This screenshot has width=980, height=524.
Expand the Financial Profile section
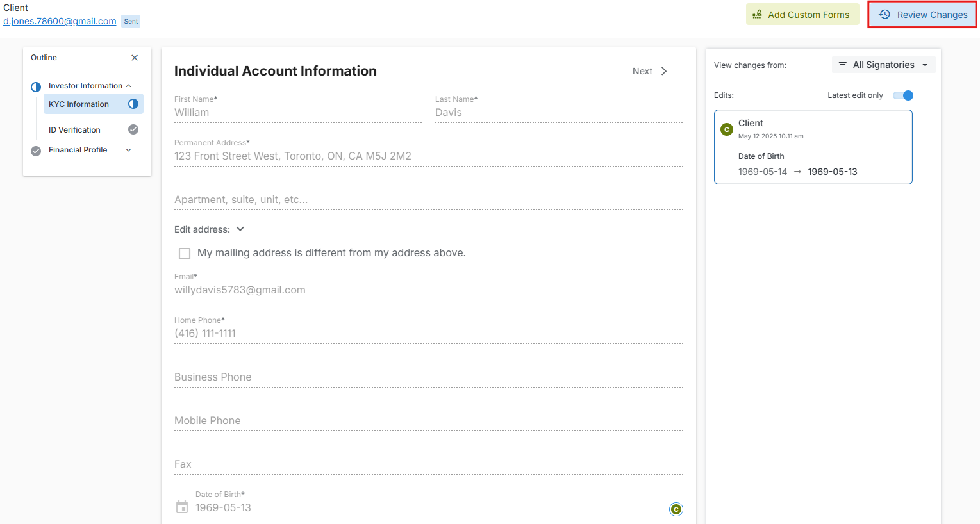pos(129,150)
